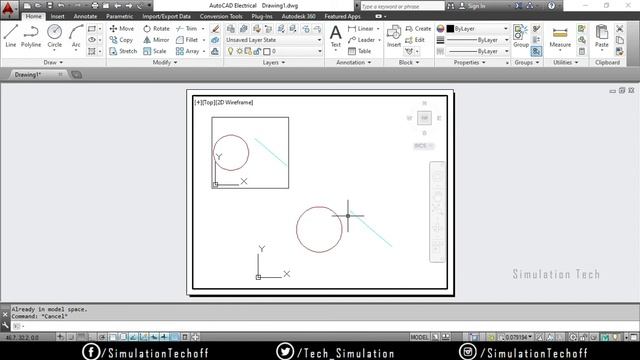
Task: Open the Parametric ribbon tab
Action: pos(119,16)
